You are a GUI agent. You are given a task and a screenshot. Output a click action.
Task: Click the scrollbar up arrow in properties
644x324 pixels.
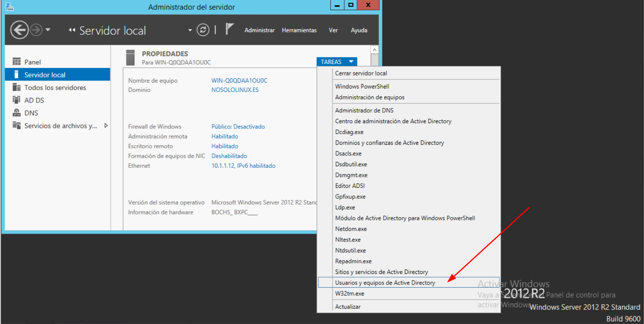tap(375, 50)
